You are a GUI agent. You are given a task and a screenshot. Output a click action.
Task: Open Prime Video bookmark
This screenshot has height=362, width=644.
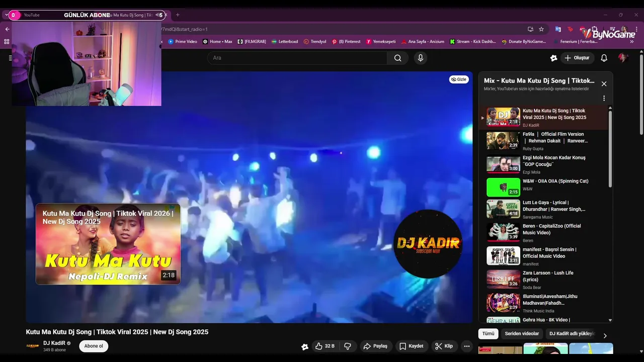click(182, 42)
